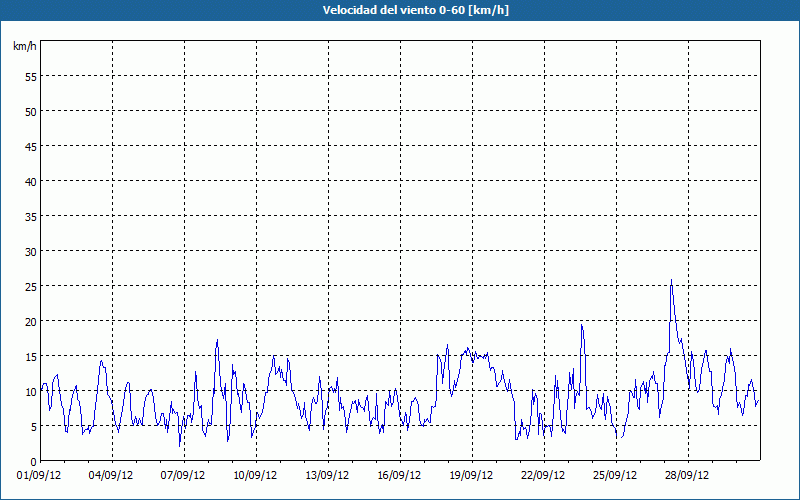This screenshot has width=800, height=500.
Task: Click the 50 value on the y-axis
Action: pos(31,112)
